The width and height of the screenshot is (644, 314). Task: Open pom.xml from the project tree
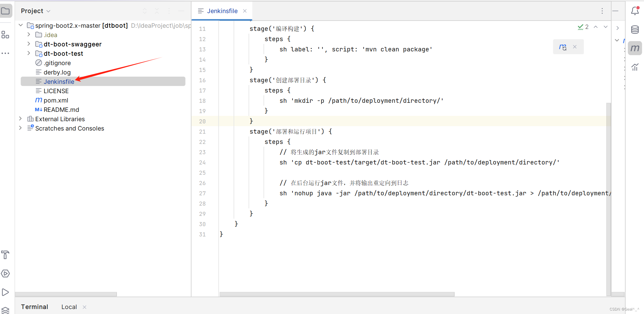tap(56, 100)
